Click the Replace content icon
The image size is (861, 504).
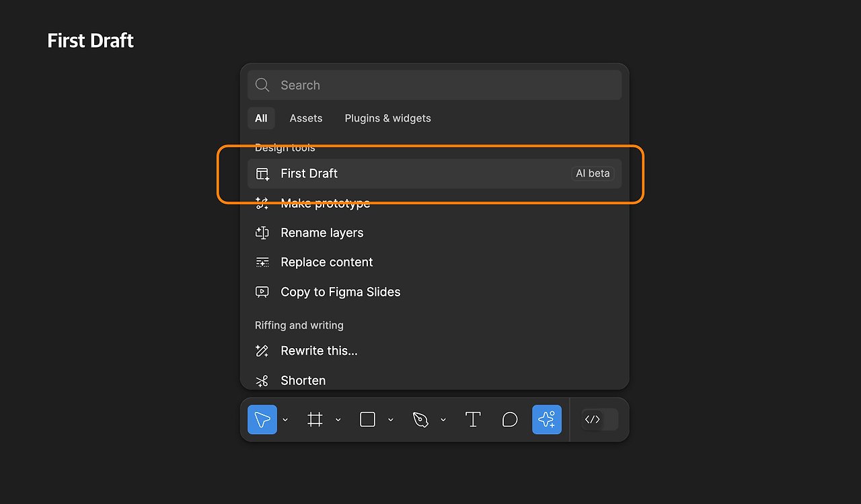click(x=262, y=262)
